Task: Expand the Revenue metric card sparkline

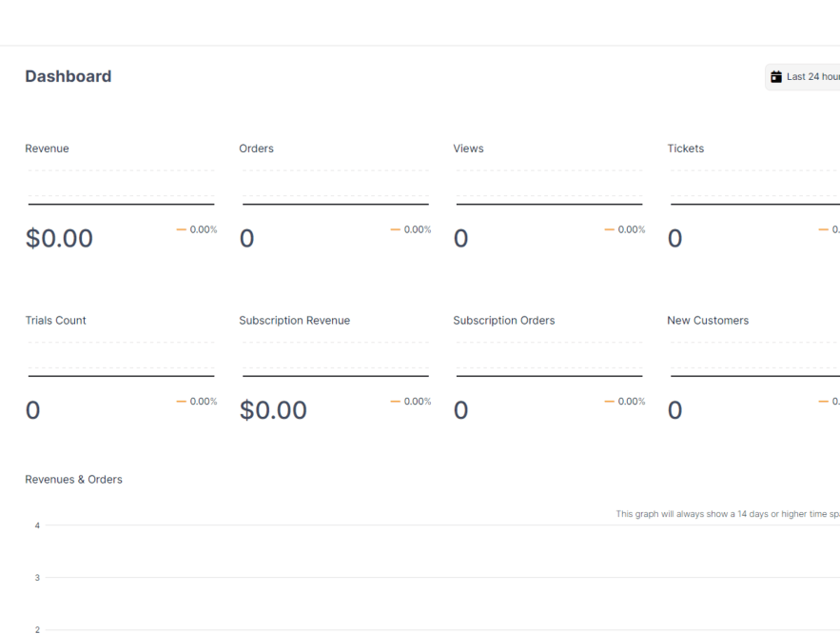Action: click(120, 188)
